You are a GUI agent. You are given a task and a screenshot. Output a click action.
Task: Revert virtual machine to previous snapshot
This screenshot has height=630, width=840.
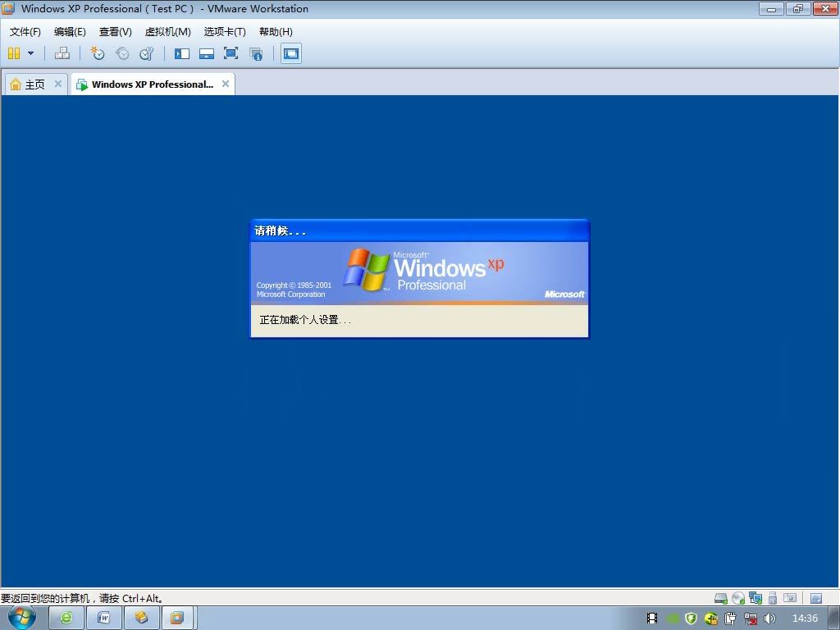pos(122,53)
